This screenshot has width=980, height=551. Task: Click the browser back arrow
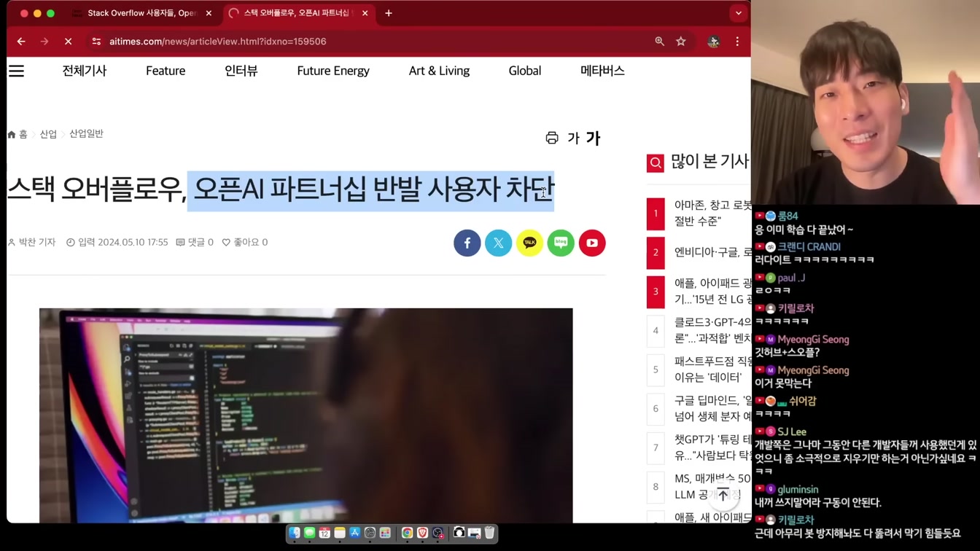(x=21, y=42)
